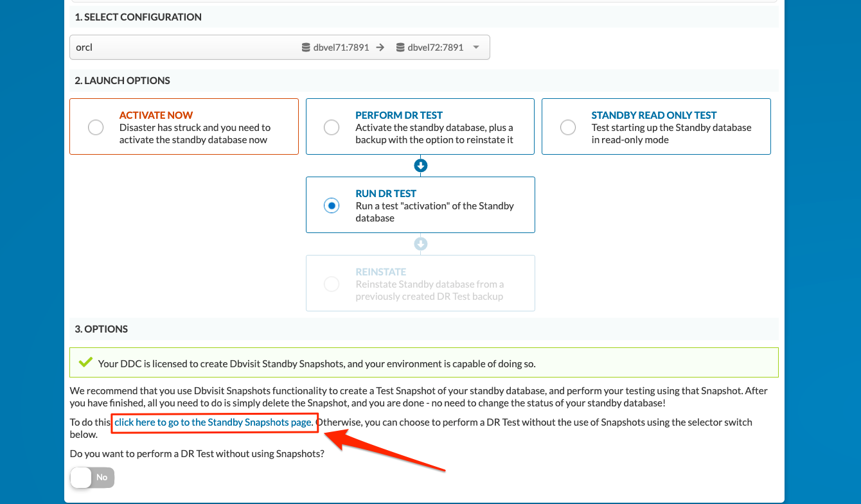Open the orcl configuration dropdown
The width and height of the screenshot is (861, 504).
click(x=280, y=48)
